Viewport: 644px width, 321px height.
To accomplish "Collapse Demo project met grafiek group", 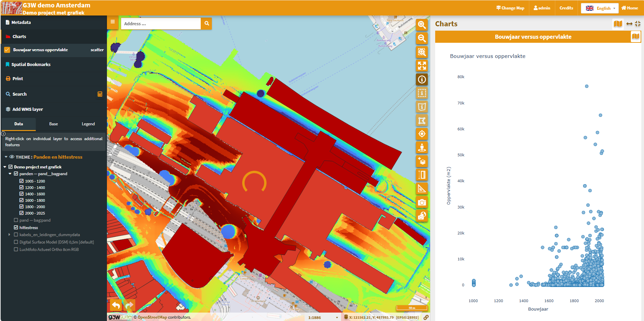I will pos(5,167).
